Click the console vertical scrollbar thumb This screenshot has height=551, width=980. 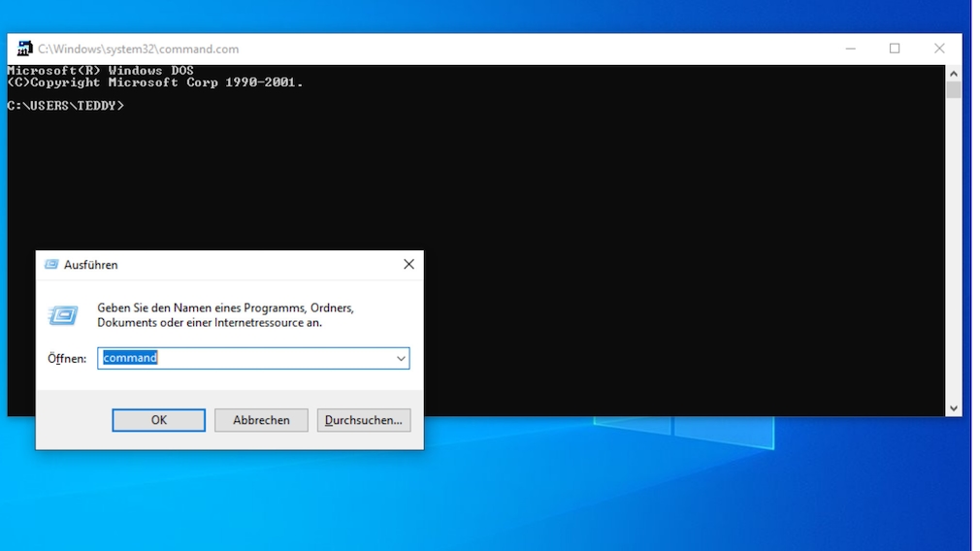point(954,90)
